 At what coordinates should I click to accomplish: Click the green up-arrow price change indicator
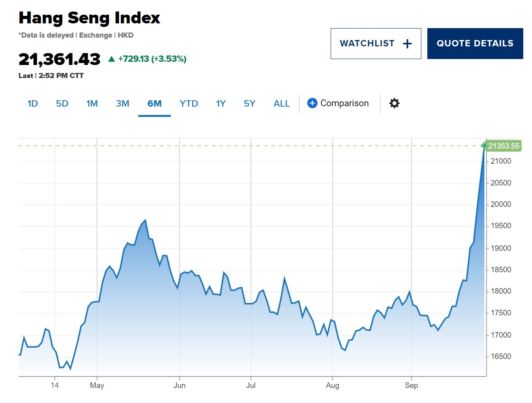(x=112, y=59)
